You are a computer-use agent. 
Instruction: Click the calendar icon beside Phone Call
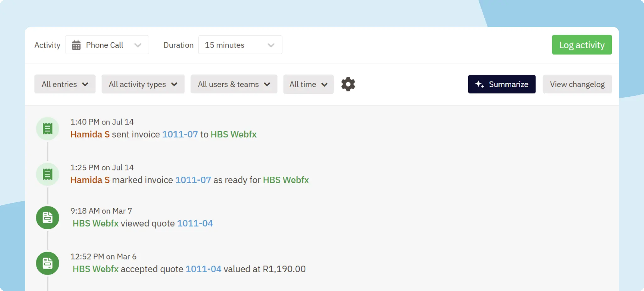[x=76, y=45]
